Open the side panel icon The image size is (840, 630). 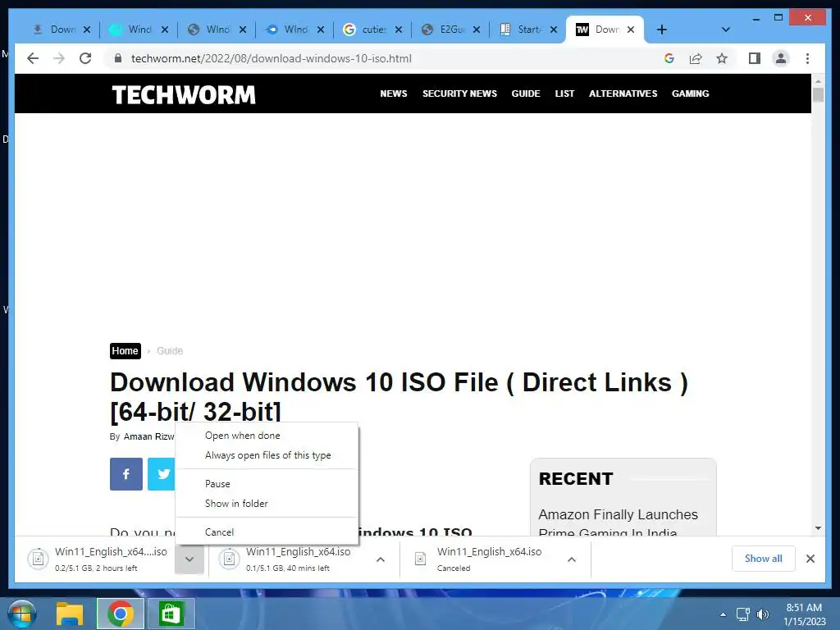click(x=755, y=58)
